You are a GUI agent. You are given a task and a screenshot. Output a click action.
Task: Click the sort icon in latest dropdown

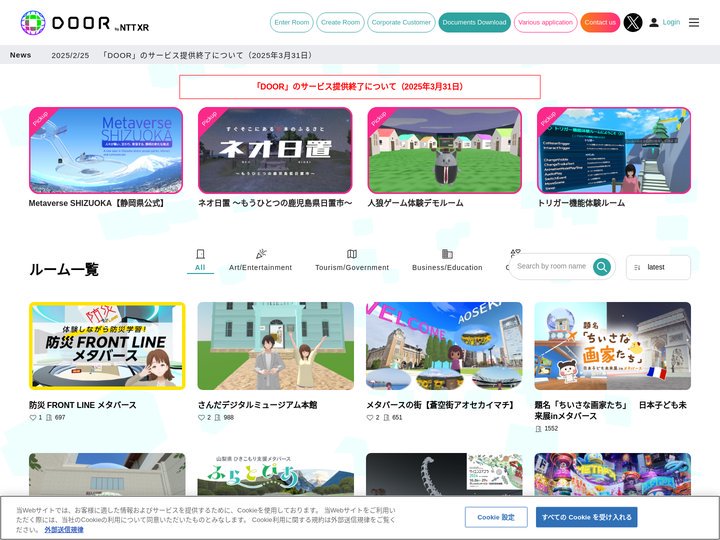pos(637,267)
